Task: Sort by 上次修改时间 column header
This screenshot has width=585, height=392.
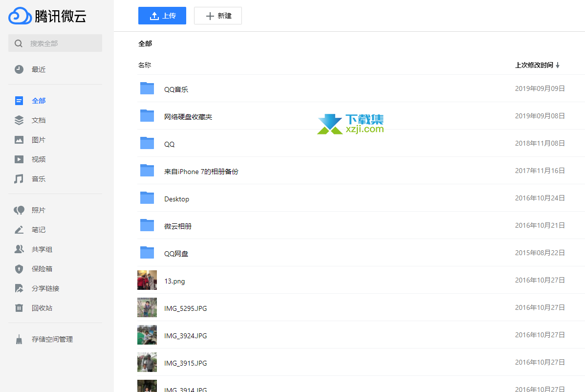Action: 534,65
